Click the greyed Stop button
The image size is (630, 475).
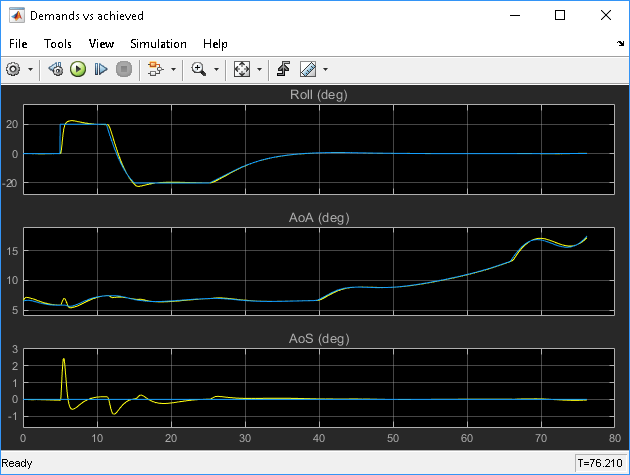coord(124,69)
